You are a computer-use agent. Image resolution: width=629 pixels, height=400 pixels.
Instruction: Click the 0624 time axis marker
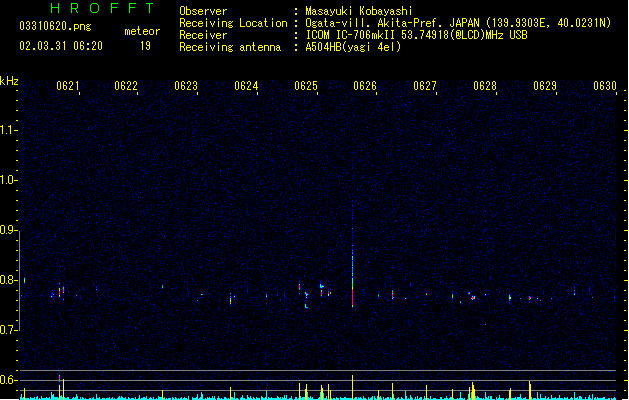(246, 86)
